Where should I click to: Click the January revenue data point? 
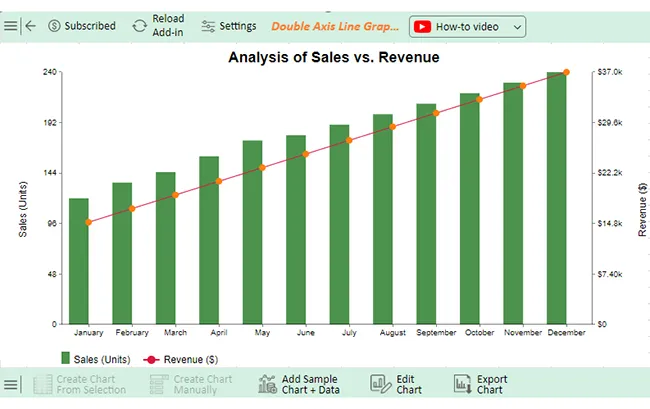88,223
